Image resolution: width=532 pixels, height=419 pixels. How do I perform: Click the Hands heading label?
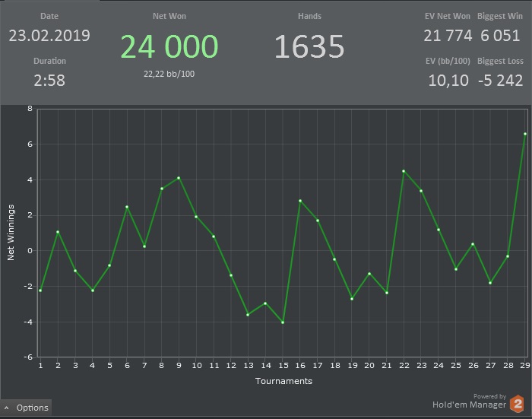309,16
